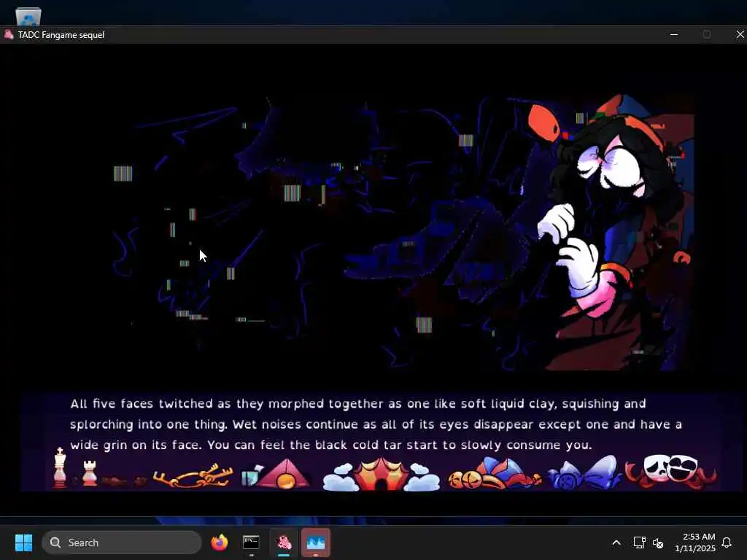Click the jester hat with bells
This screenshot has width=747, height=560.
point(495,474)
